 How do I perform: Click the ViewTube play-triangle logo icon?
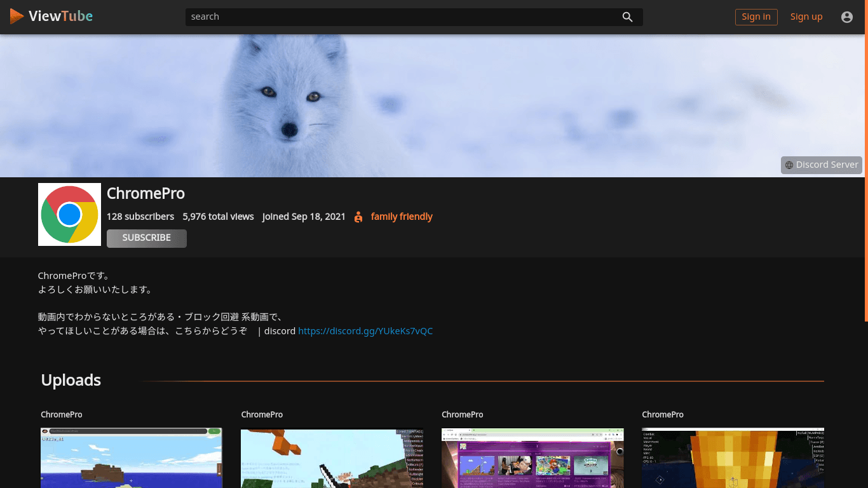point(17,17)
